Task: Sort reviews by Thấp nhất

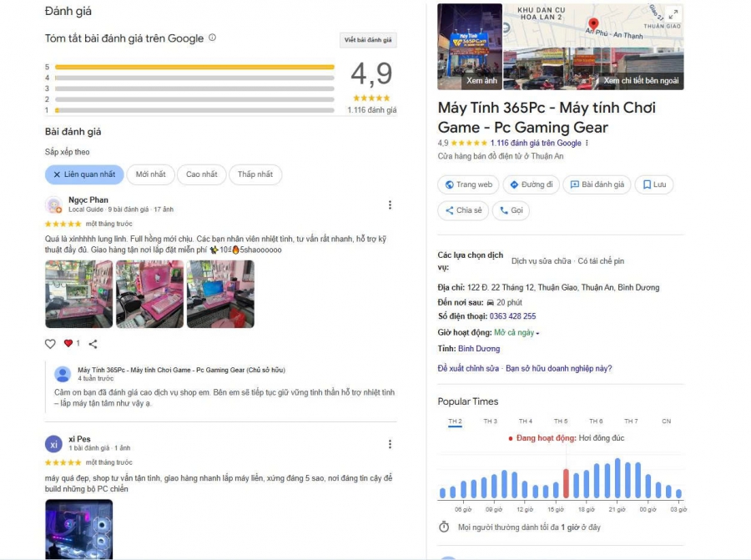Action: [x=255, y=174]
